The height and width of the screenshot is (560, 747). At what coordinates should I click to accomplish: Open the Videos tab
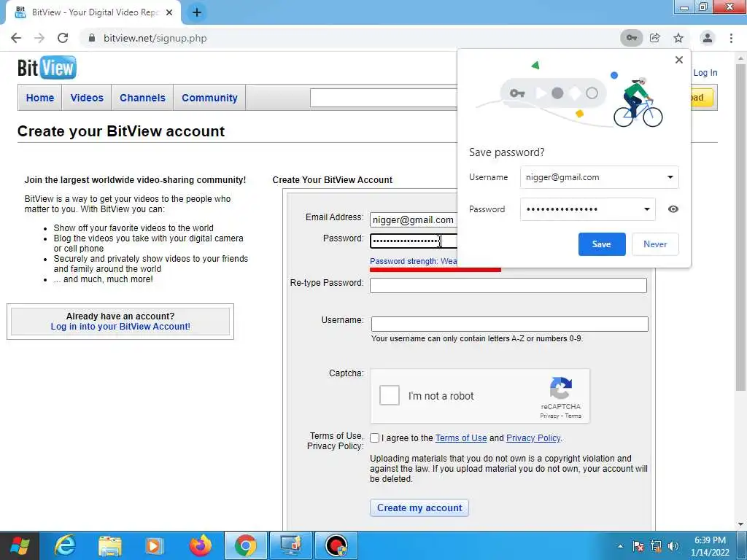87,98
